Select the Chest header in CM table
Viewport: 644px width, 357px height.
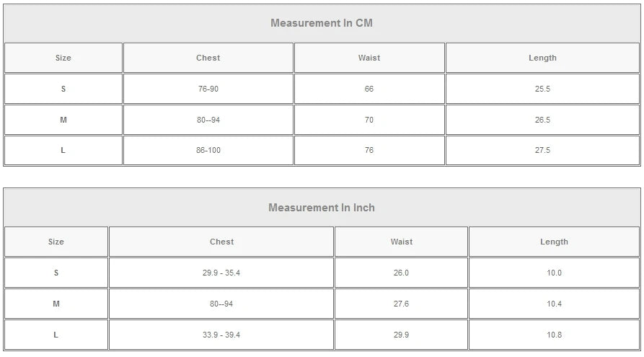[208, 58]
